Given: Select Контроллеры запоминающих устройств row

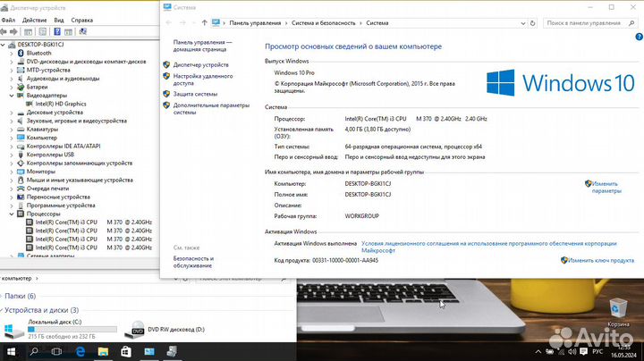Looking at the screenshot, I should (x=80, y=164).
